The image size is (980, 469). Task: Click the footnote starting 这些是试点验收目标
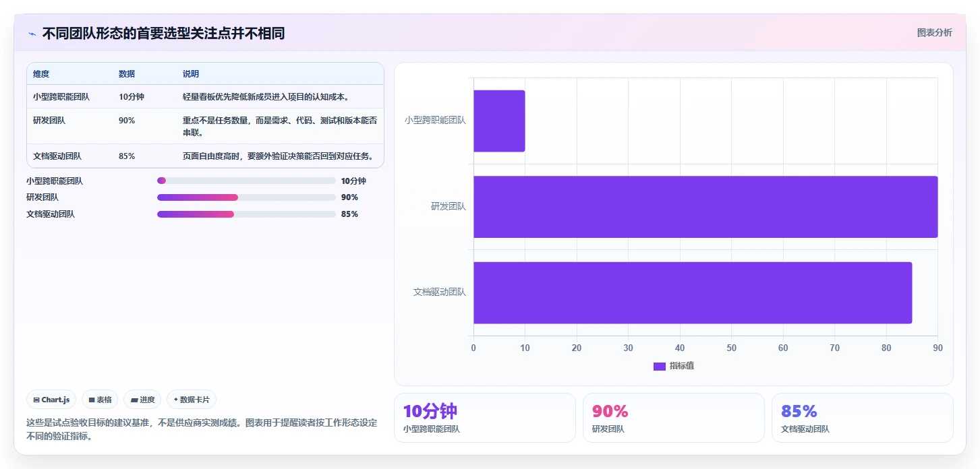202,429
